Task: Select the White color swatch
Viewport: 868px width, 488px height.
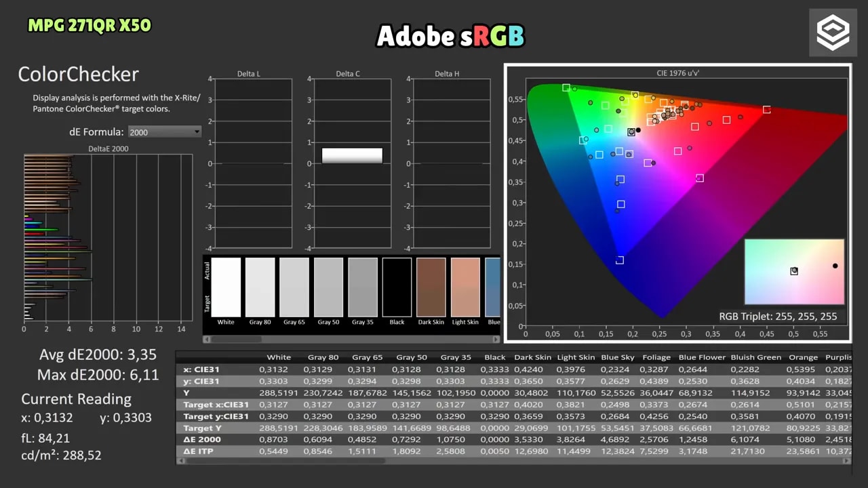Action: 226,287
